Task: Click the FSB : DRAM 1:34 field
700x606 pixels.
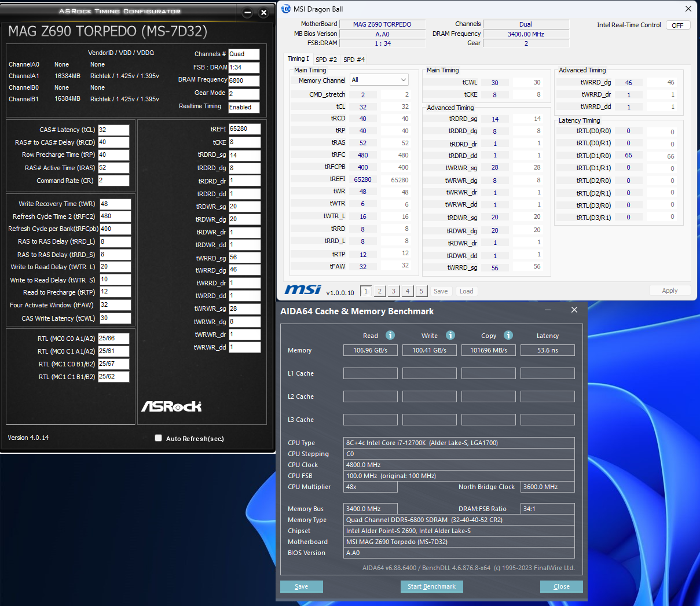Action: coord(244,67)
